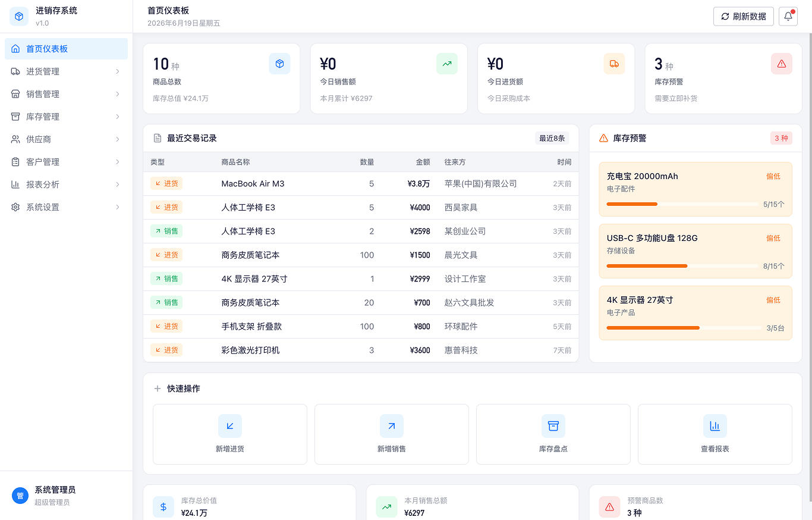This screenshot has height=520, width=812.
Task: Click the USB-C 多功能U盘 128G stock progress bar
Action: (682, 266)
